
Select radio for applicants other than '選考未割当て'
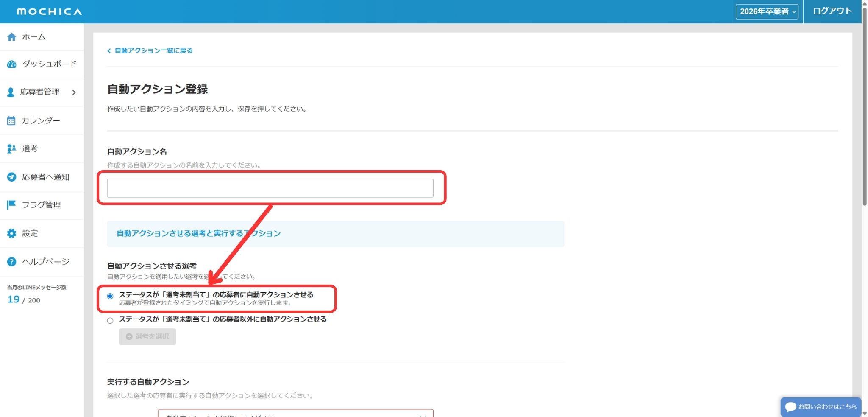click(110, 321)
